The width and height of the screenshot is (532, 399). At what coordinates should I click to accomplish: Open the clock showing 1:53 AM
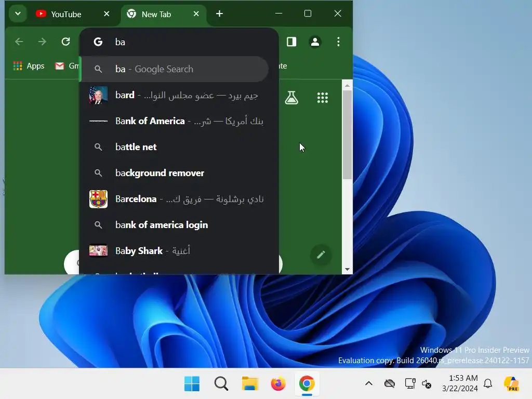click(460, 383)
